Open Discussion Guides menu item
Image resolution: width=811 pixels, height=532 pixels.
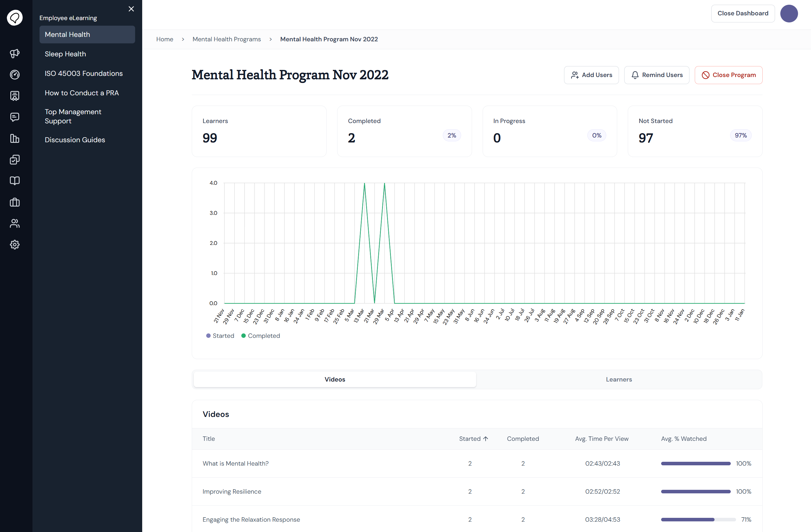click(x=87, y=140)
